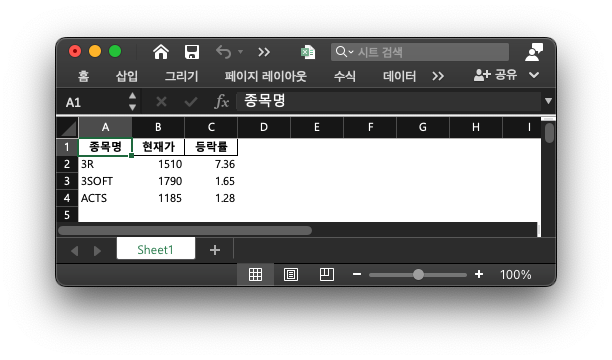The width and height of the screenshot is (612, 360).
Task: Select row 5 header
Action: (x=67, y=215)
